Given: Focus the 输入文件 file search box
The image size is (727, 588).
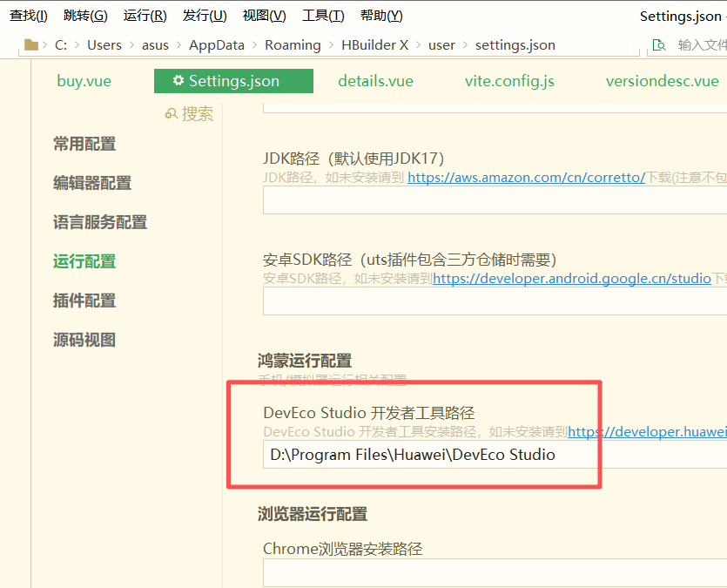Looking at the screenshot, I should click(702, 45).
